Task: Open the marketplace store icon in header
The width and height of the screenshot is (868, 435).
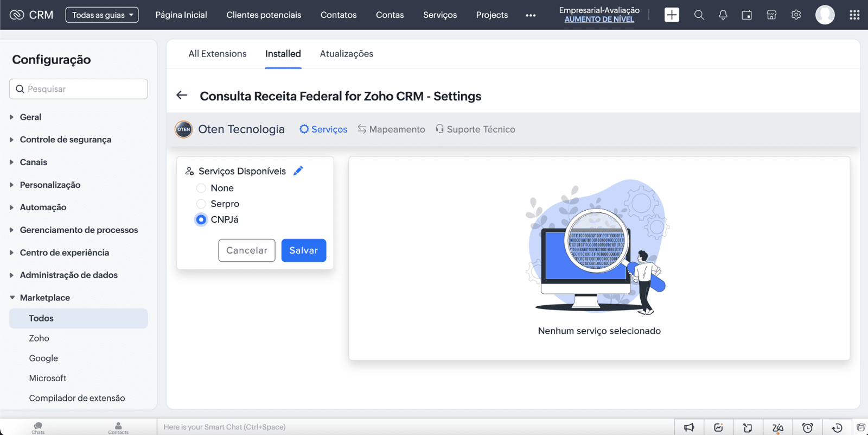Action: coord(771,15)
